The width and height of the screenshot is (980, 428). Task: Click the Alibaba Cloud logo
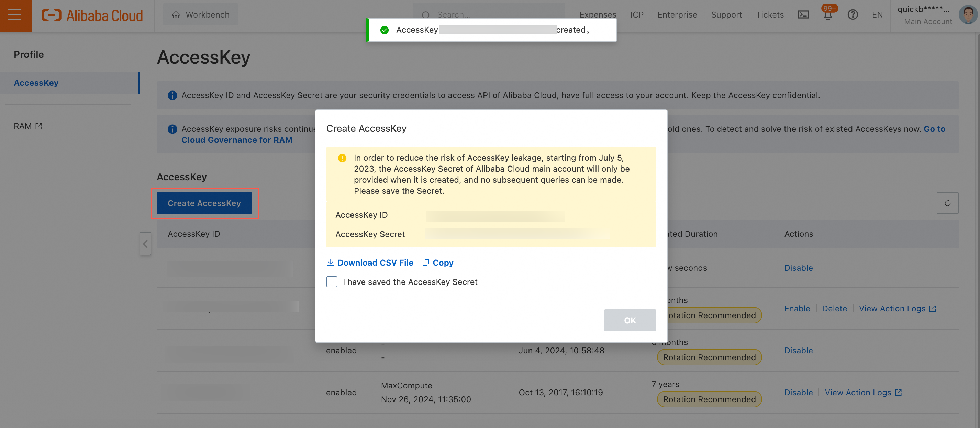pos(92,15)
